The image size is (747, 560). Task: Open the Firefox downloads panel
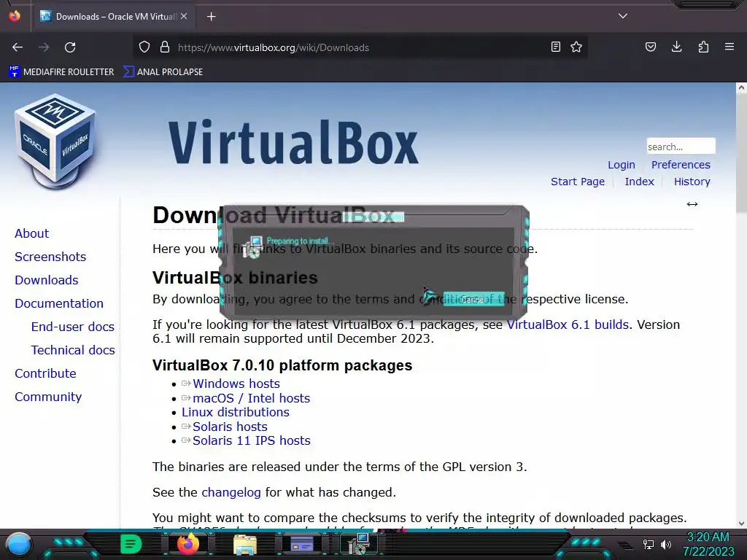(676, 47)
